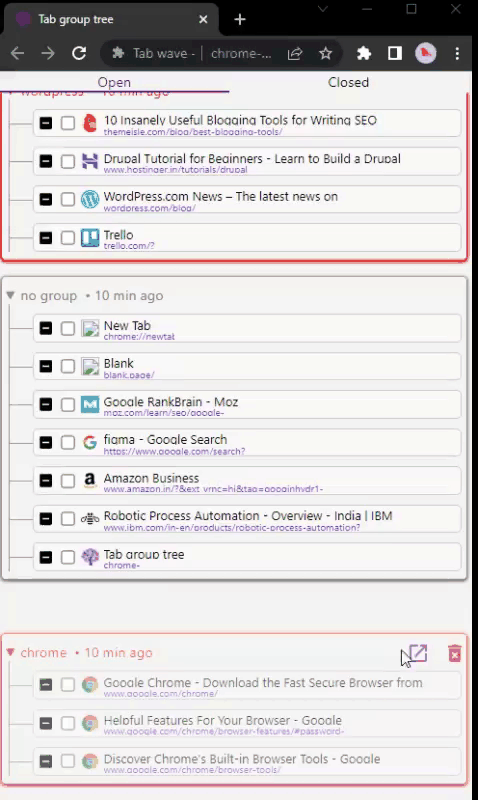478x800 pixels.
Task: Switch to the Closed tab
Action: (x=348, y=82)
